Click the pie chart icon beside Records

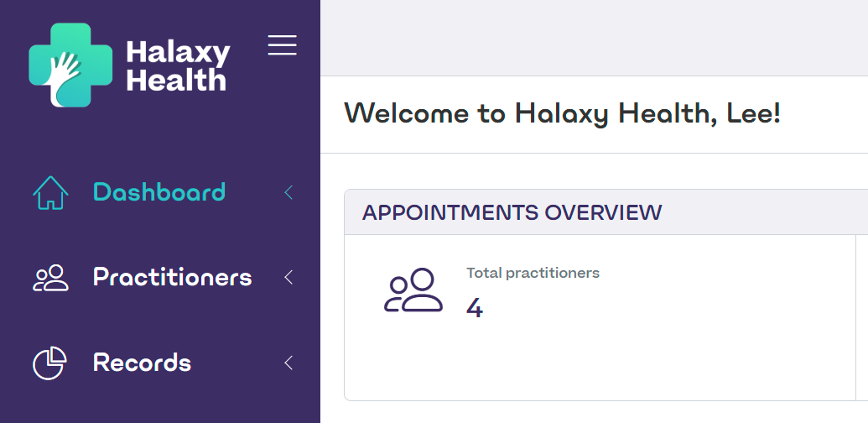point(49,363)
